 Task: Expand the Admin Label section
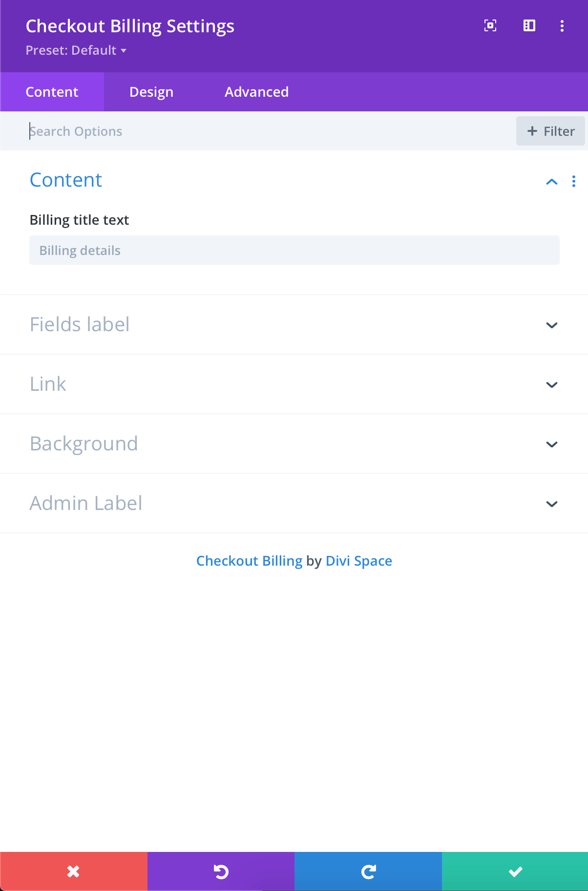click(294, 503)
